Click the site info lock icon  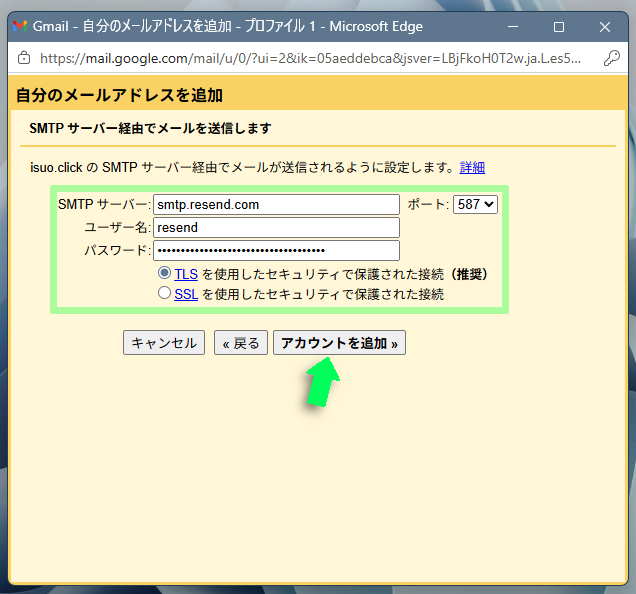[24, 58]
